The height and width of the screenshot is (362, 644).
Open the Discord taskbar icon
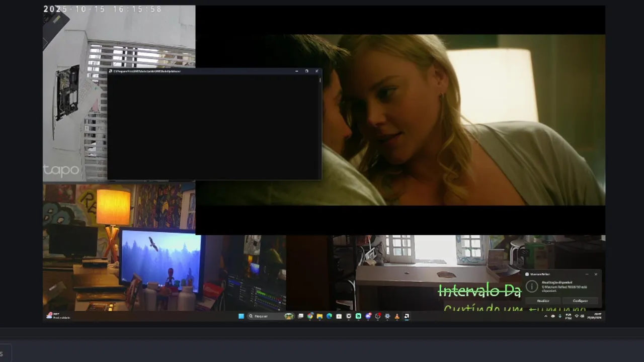[x=368, y=316]
